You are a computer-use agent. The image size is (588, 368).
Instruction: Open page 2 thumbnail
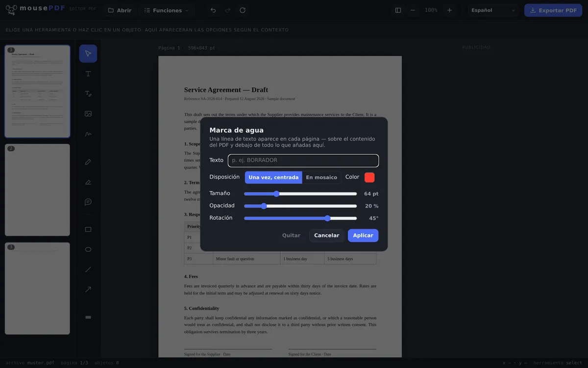coord(37,190)
